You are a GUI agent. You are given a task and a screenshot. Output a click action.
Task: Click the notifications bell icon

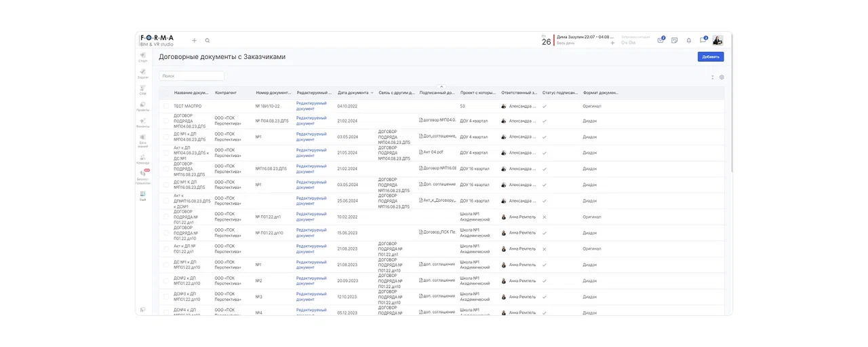(689, 41)
